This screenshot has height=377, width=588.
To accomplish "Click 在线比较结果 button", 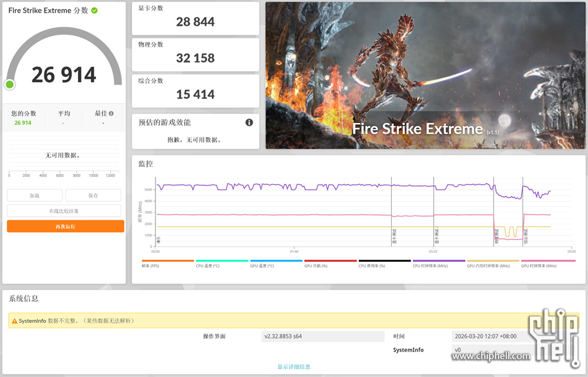I will click(64, 211).
